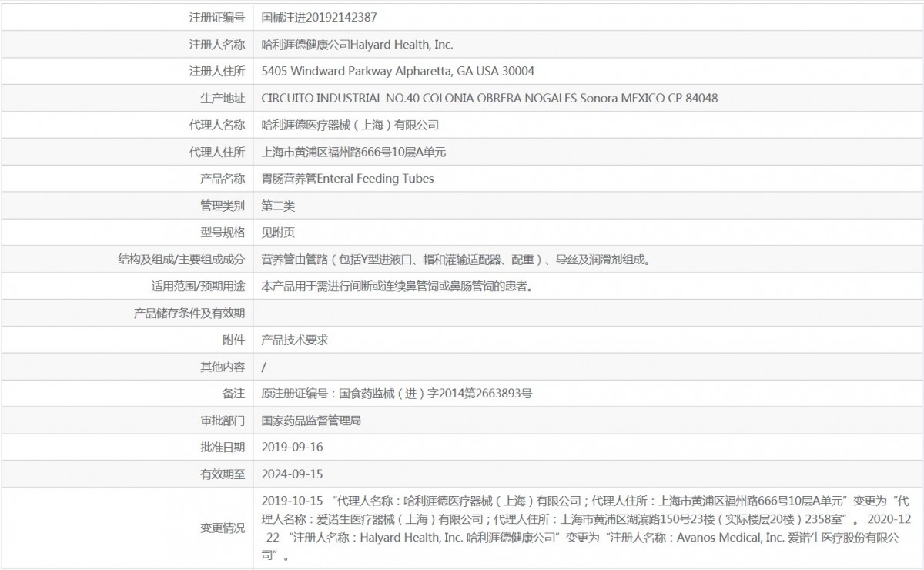Click the 代理人名称 label
Viewport: 924px width, 570px height.
(217, 125)
